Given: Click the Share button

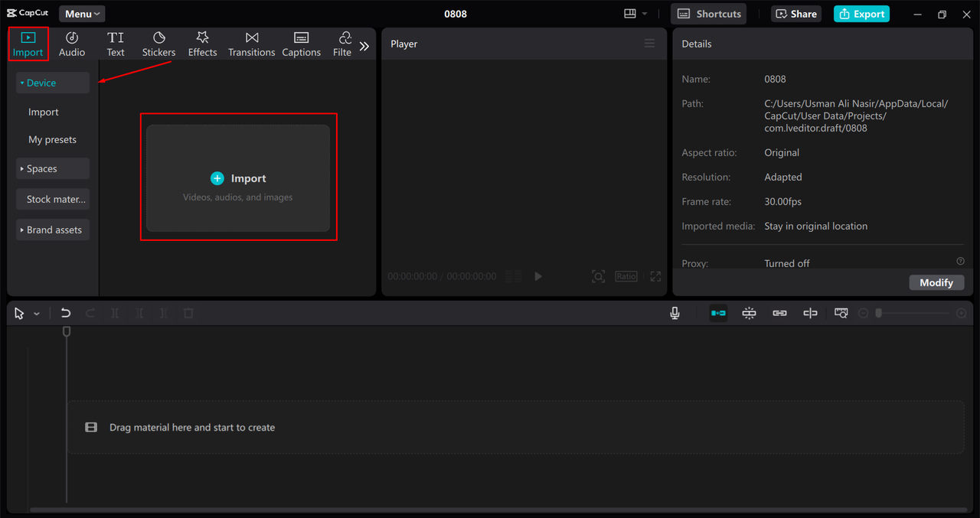Looking at the screenshot, I should pyautogui.click(x=796, y=14).
